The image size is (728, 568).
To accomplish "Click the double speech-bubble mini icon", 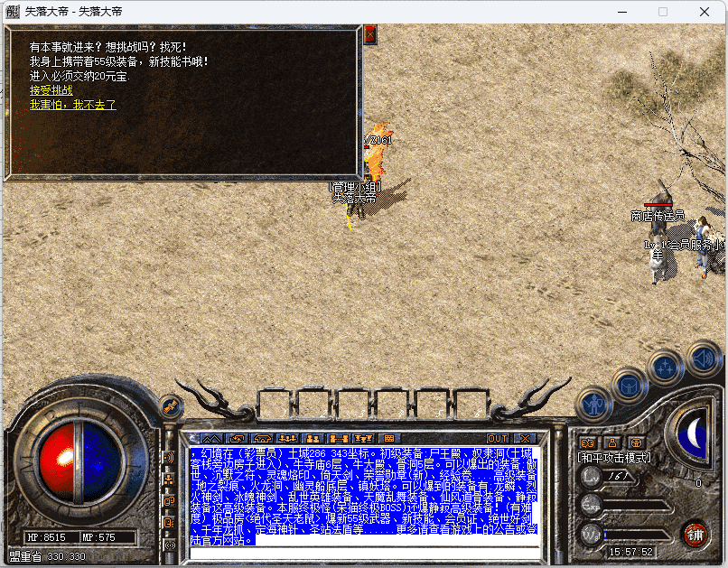I will coord(588,443).
